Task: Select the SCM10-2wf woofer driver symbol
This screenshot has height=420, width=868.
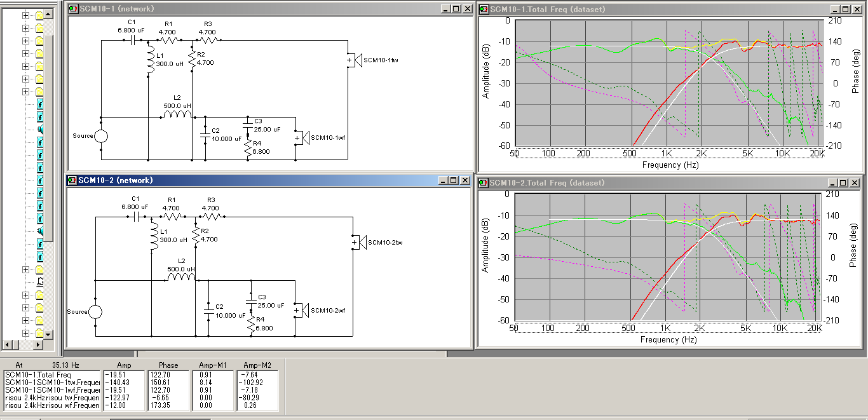Action: click(302, 311)
